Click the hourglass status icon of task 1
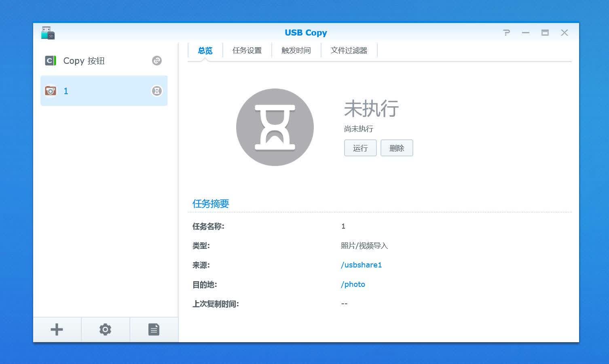 (157, 91)
